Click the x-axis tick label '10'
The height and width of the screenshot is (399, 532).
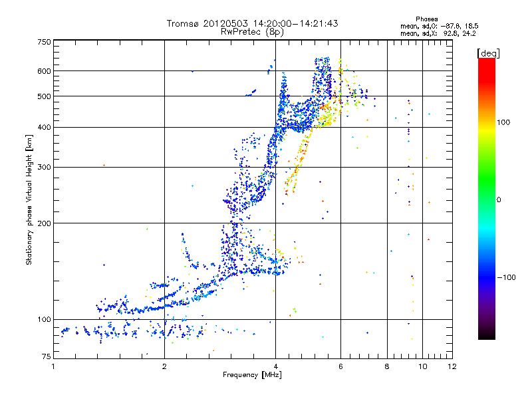click(x=422, y=366)
